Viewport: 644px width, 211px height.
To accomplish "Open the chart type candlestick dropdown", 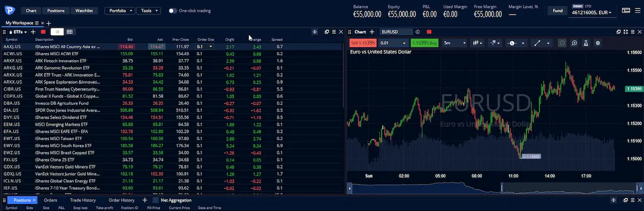I will click(x=477, y=43).
